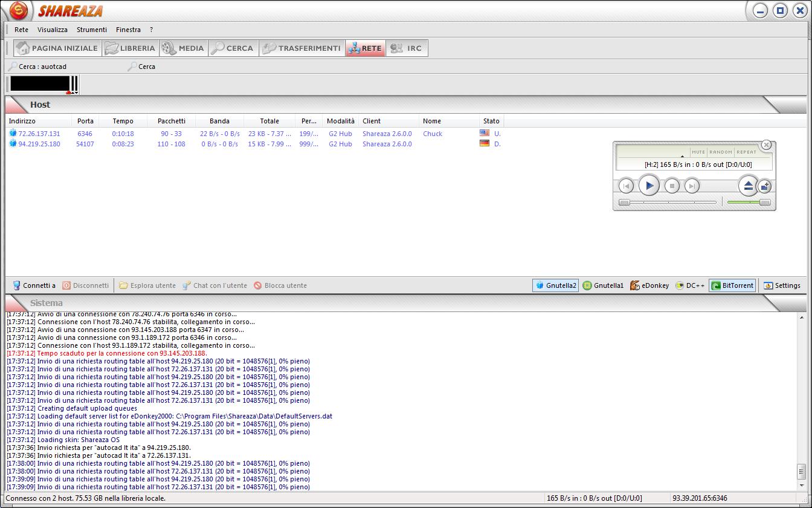This screenshot has height=508, width=812.
Task: Open the Libreria section
Action: (x=130, y=48)
